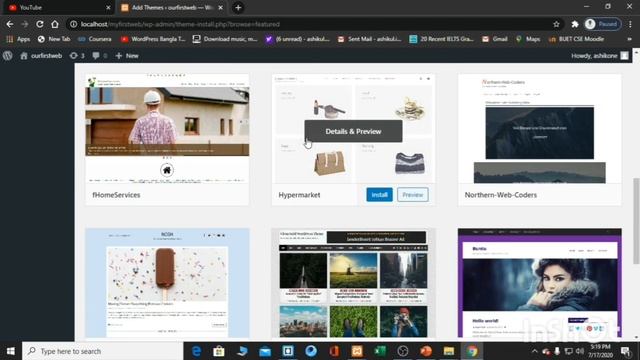The width and height of the screenshot is (640, 360).
Task: Click the Windows taskbar search box
Action: tap(102, 351)
